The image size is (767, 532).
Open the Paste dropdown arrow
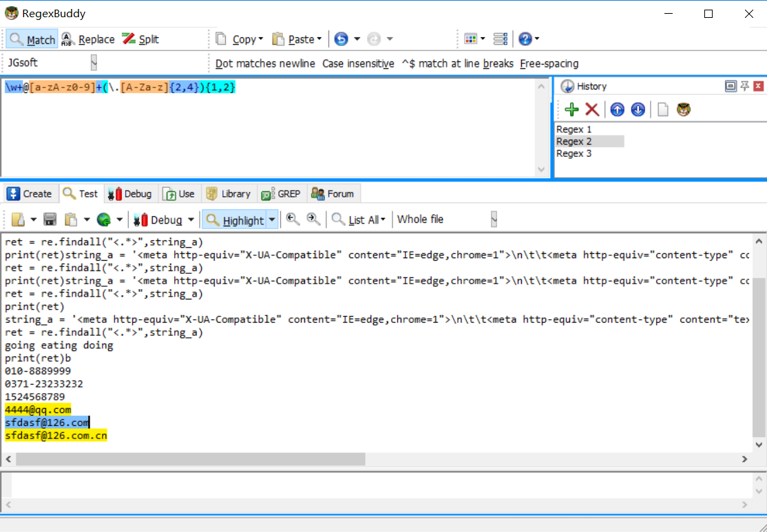pyautogui.click(x=319, y=39)
